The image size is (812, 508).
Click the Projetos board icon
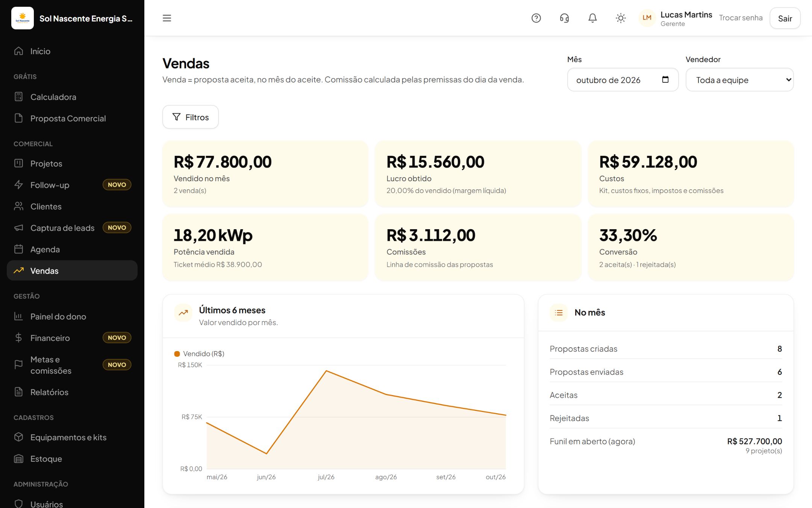point(18,163)
